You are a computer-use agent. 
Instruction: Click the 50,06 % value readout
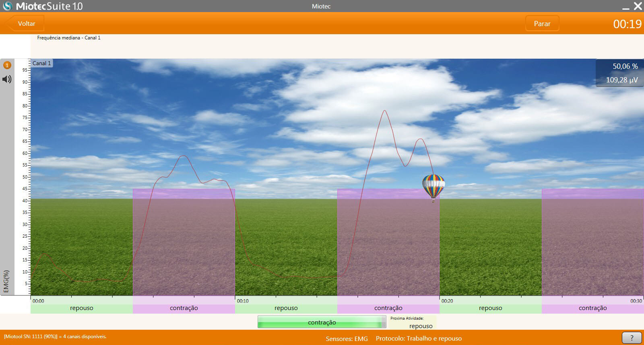point(625,66)
